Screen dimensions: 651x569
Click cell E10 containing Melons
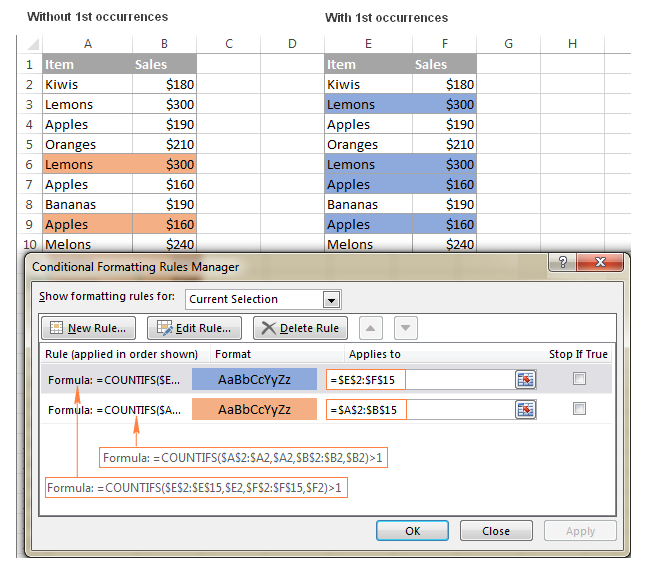tap(368, 244)
